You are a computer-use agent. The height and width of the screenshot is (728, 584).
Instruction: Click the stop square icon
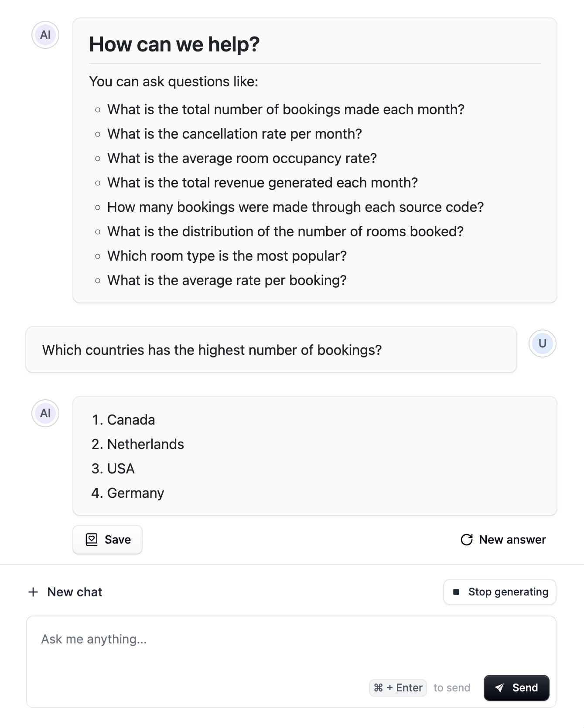click(456, 592)
